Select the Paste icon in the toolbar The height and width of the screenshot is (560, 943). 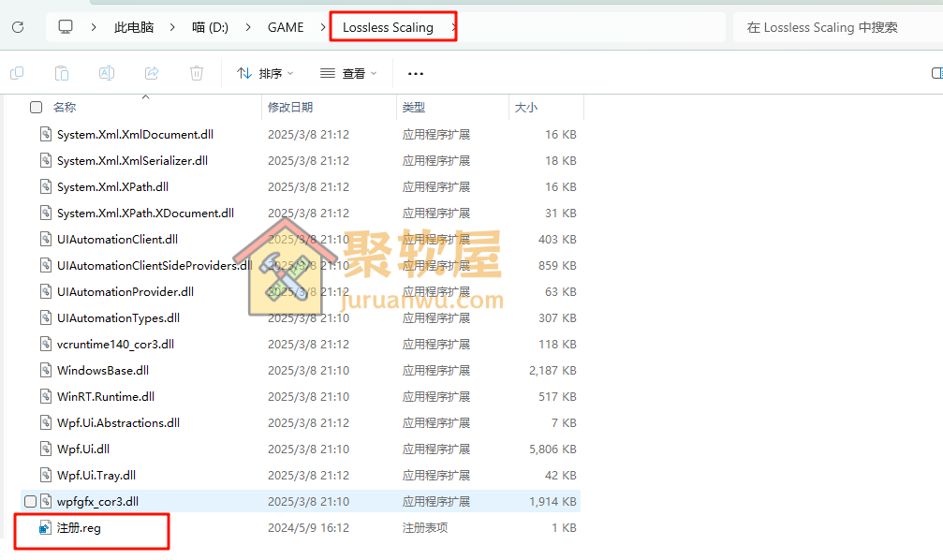point(62,72)
